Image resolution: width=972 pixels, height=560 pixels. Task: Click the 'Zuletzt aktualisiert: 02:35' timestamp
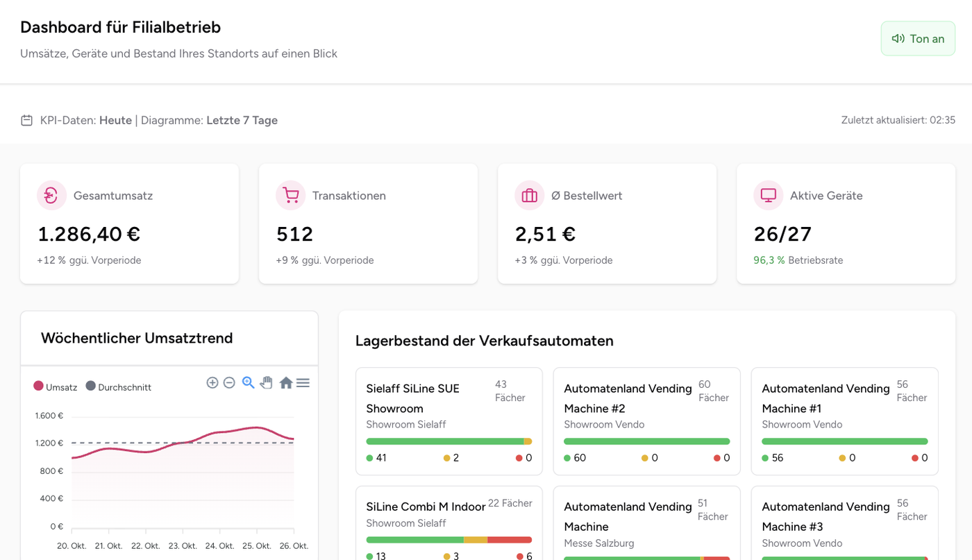pyautogui.click(x=898, y=120)
